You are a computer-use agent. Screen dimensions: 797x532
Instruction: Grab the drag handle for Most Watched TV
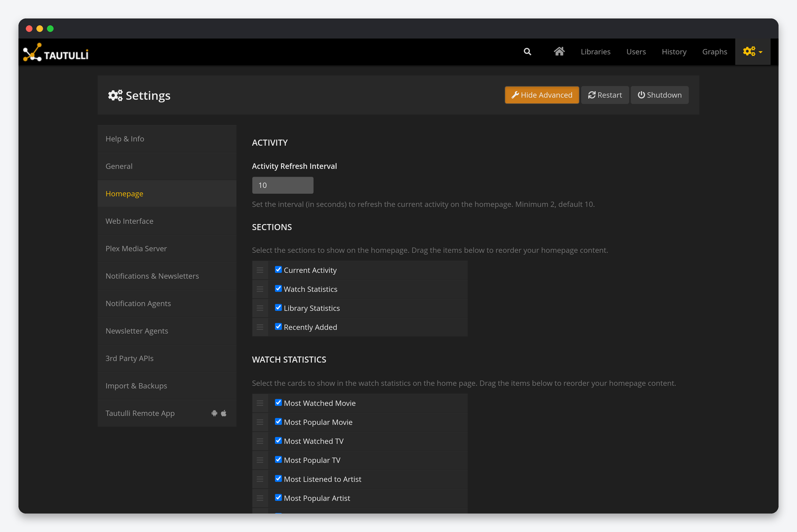260,441
